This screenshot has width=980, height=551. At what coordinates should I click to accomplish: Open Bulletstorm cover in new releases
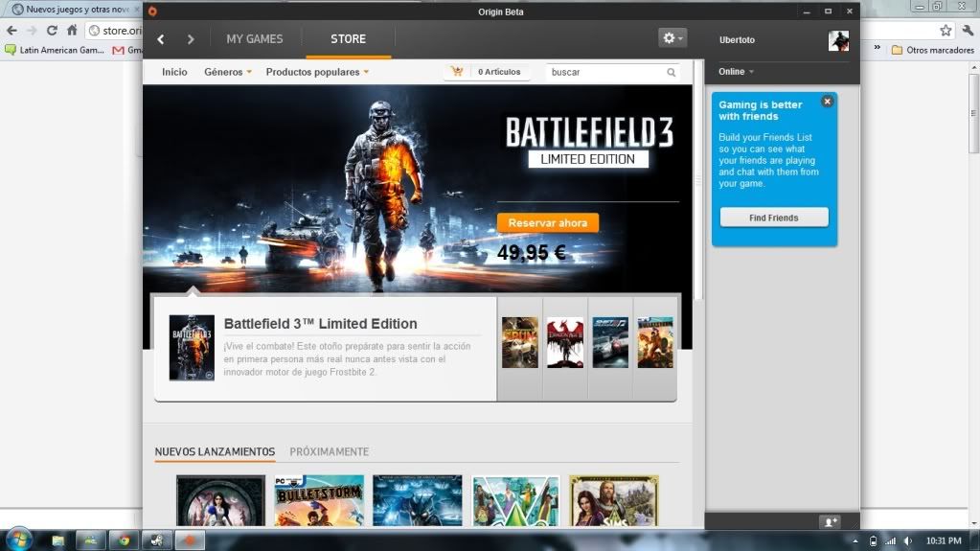[319, 501]
